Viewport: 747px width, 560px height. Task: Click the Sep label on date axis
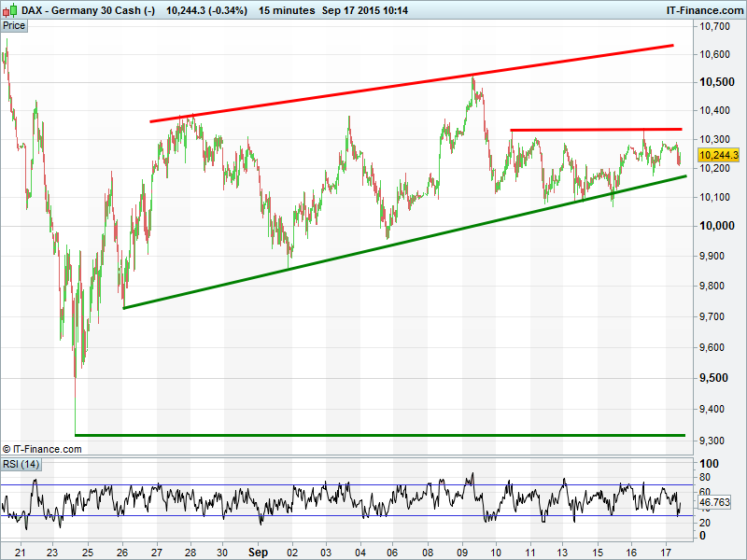point(258,553)
